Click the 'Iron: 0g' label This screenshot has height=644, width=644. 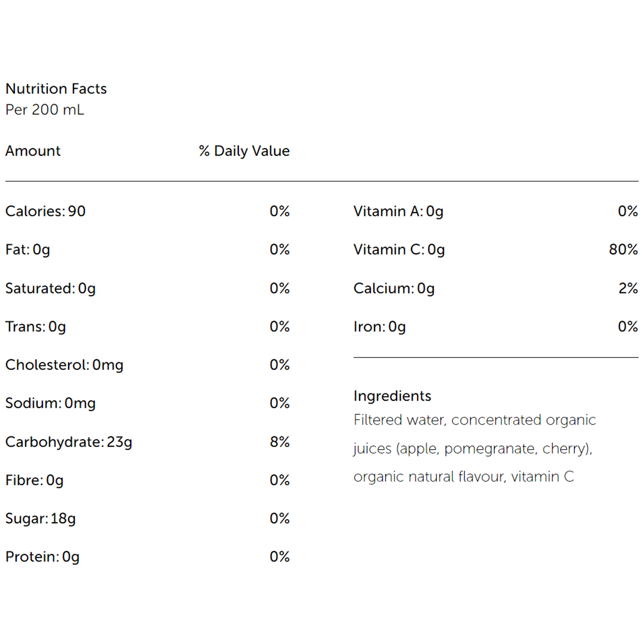379,326
